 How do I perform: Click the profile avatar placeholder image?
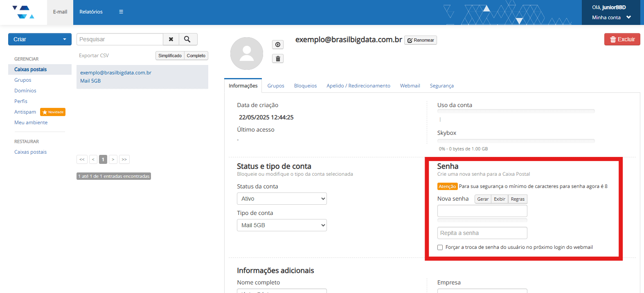(x=247, y=54)
